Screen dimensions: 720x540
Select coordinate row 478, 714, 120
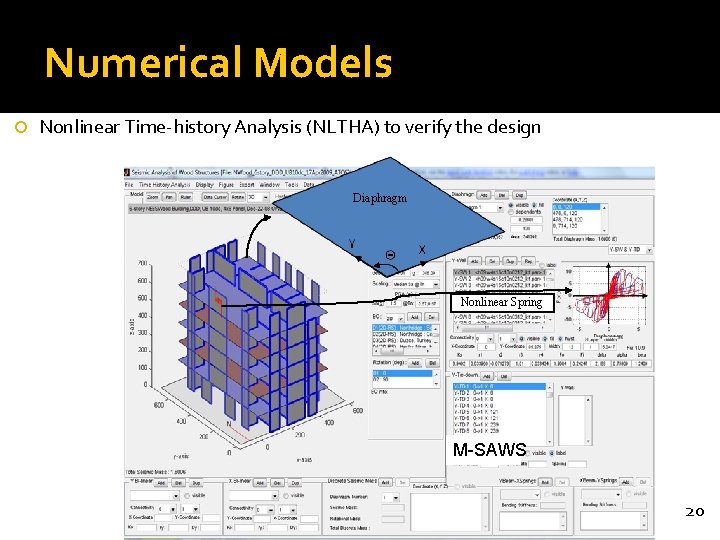(576, 219)
